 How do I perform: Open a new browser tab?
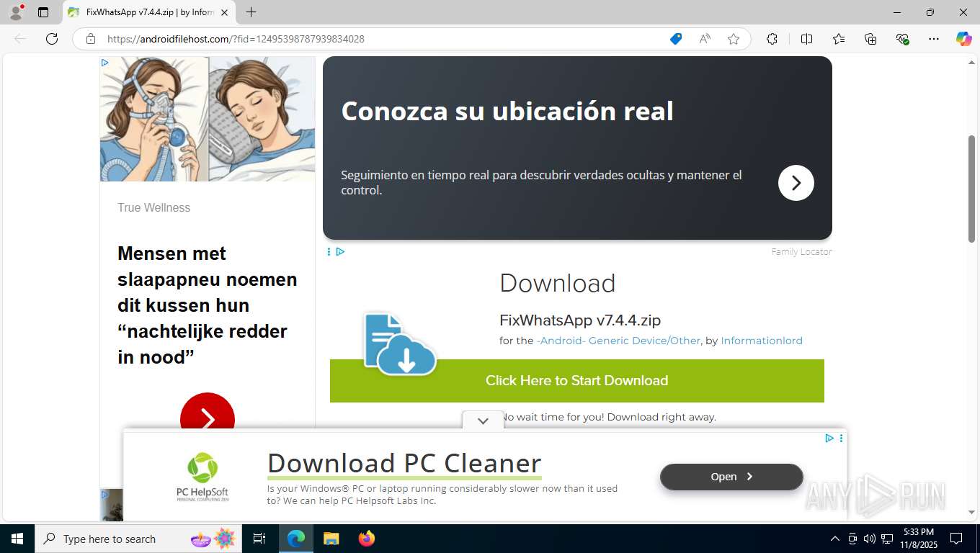tap(251, 12)
